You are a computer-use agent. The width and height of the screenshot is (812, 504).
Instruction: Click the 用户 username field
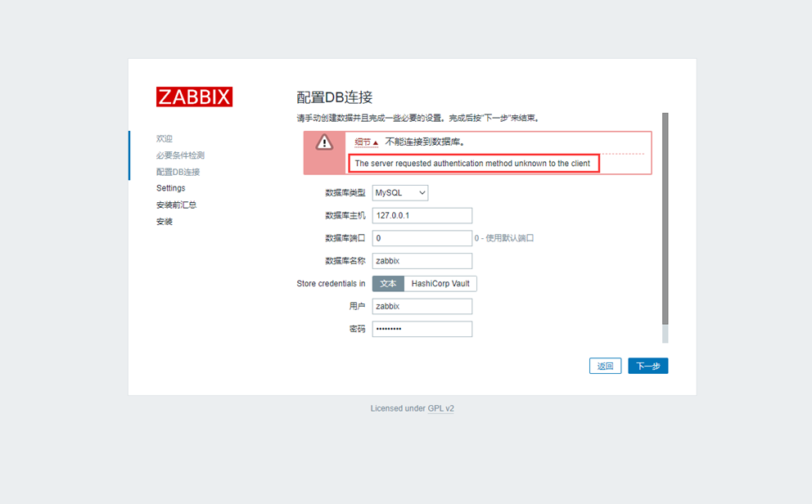(422, 306)
